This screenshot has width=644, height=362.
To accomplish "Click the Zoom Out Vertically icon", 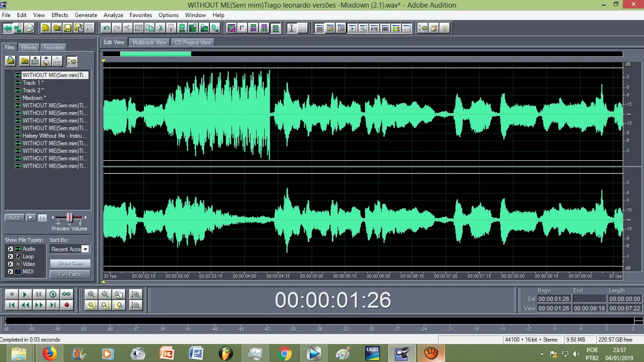I will (x=135, y=305).
